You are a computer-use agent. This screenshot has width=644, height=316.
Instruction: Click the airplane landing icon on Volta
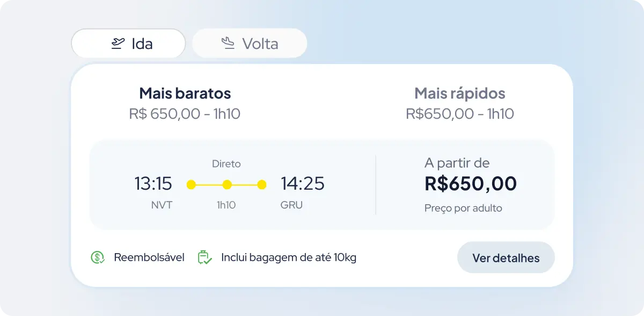pos(229,44)
